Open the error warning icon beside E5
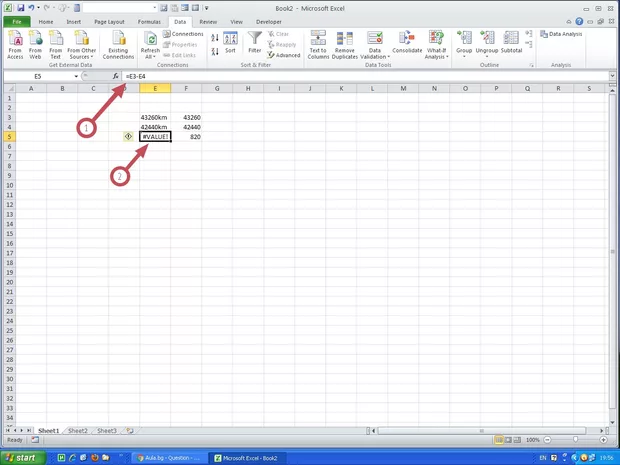Image resolution: width=620 pixels, height=465 pixels. 129,136
